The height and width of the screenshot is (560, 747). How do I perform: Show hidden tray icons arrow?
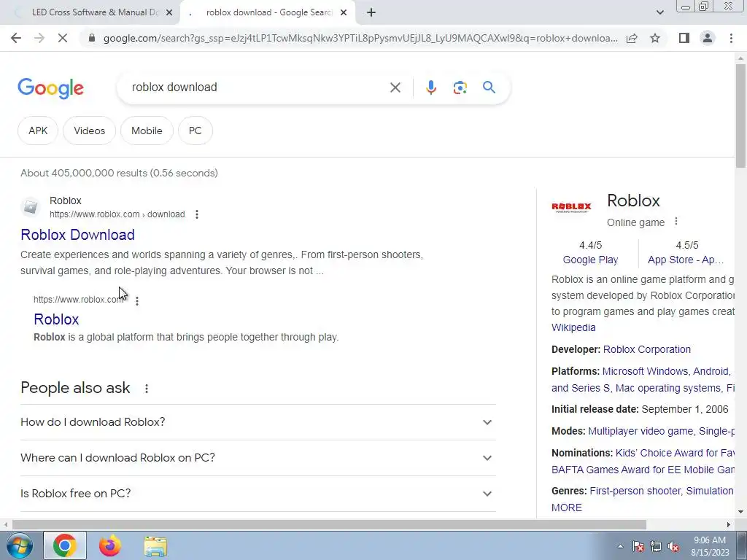click(x=620, y=546)
